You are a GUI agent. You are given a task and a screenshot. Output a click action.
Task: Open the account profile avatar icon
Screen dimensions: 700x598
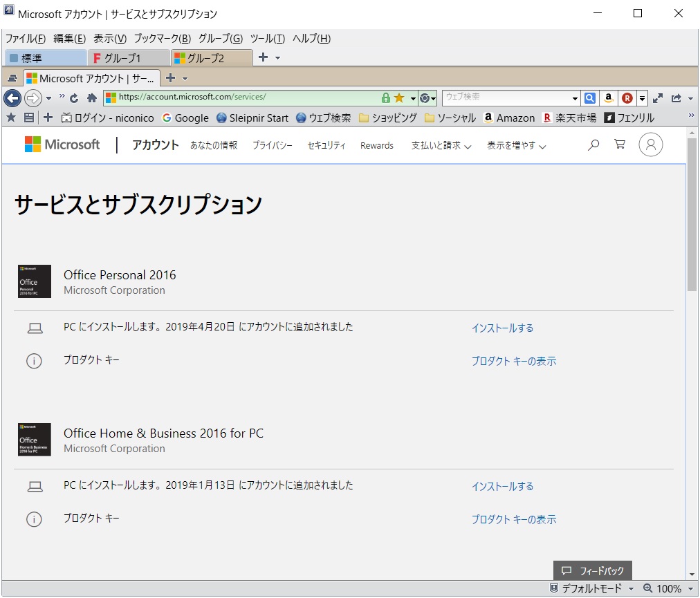click(651, 144)
